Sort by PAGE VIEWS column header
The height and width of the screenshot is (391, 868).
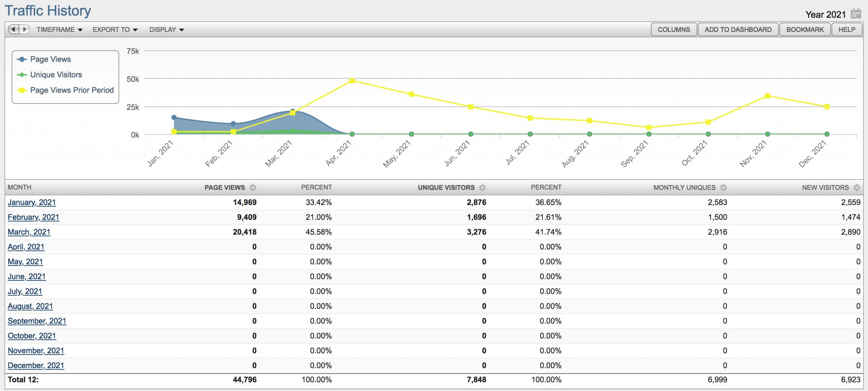(224, 187)
